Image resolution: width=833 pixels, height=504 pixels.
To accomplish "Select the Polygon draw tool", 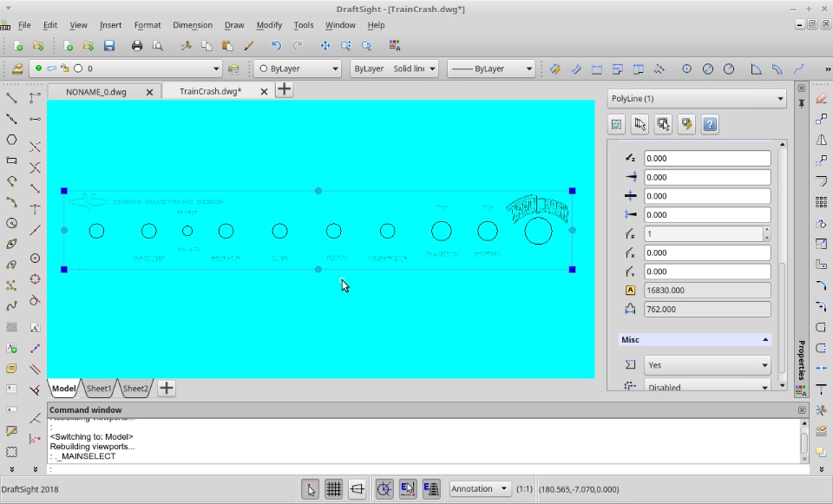I will (x=11, y=140).
